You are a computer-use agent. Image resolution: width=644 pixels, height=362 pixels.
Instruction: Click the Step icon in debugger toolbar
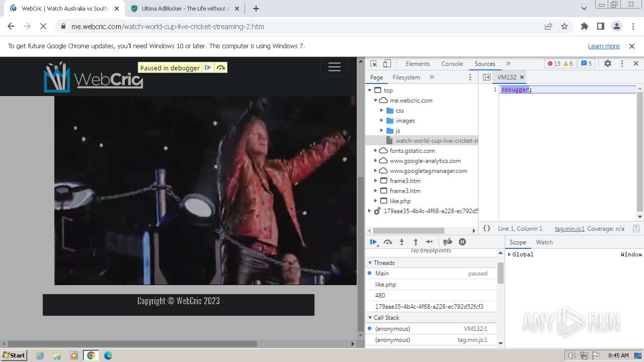tap(429, 242)
